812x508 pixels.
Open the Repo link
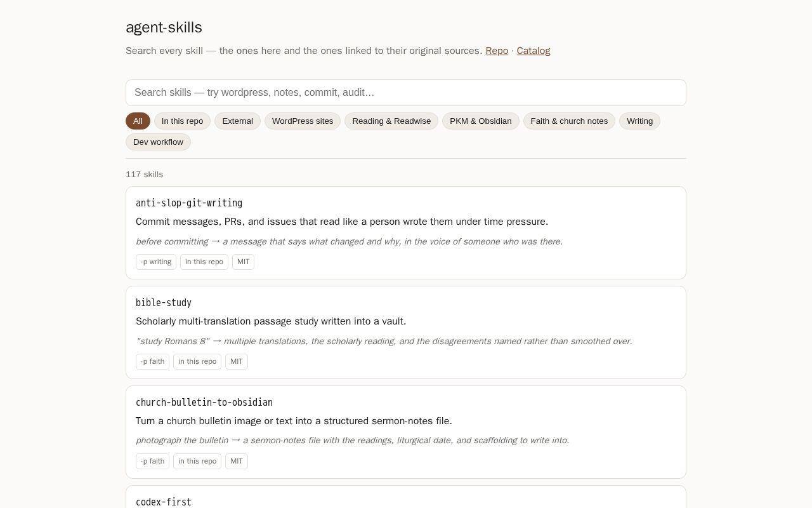pyautogui.click(x=497, y=51)
